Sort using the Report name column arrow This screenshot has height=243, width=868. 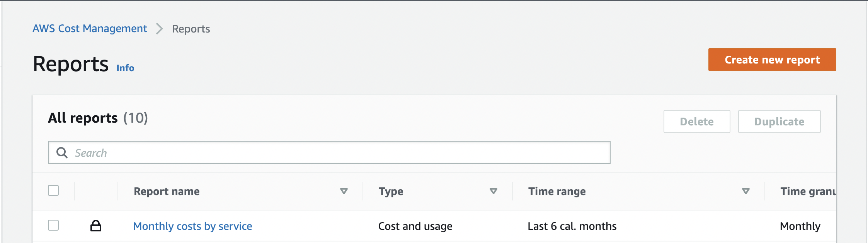pyautogui.click(x=344, y=191)
